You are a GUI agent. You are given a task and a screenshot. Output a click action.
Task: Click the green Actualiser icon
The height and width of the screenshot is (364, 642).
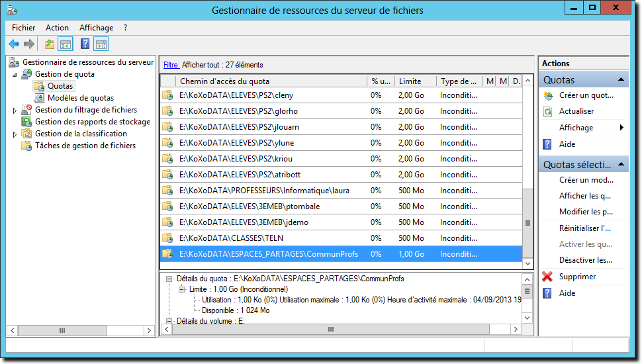548,111
